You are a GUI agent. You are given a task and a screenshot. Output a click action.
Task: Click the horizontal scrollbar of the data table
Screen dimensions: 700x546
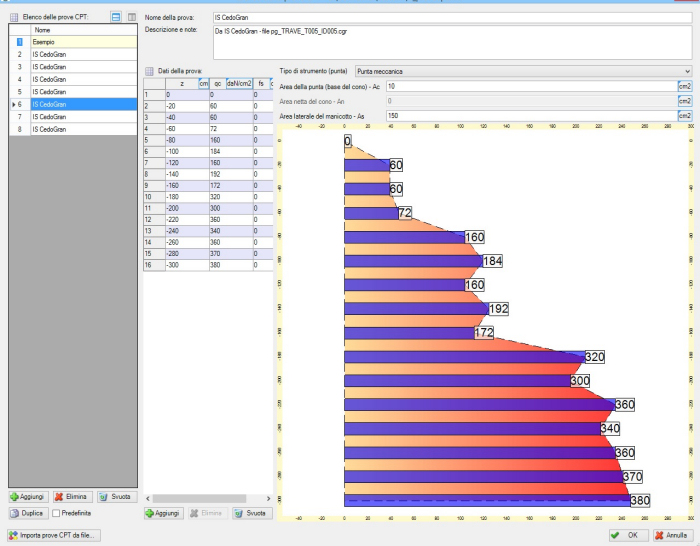click(199, 498)
